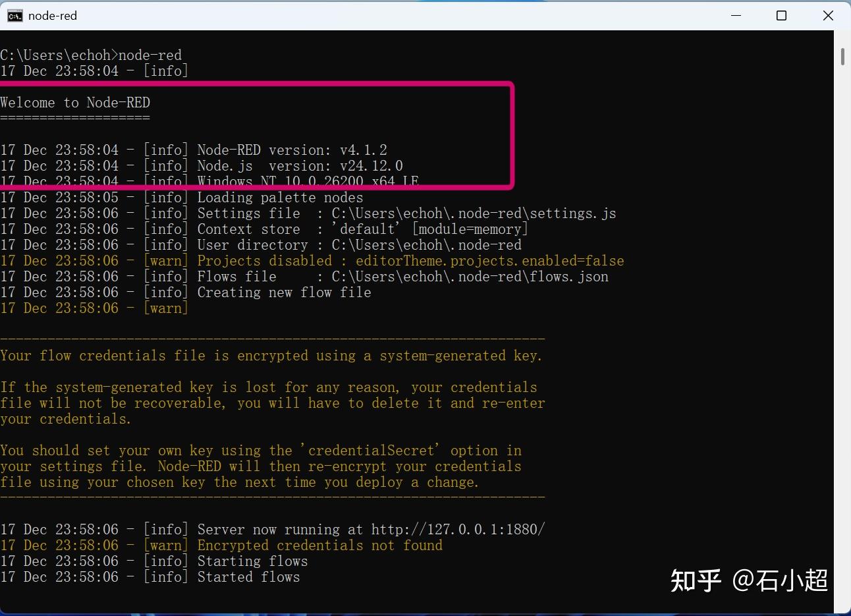Click the http://127.0.0.1:1880/ server URL

pyautogui.click(x=458, y=530)
